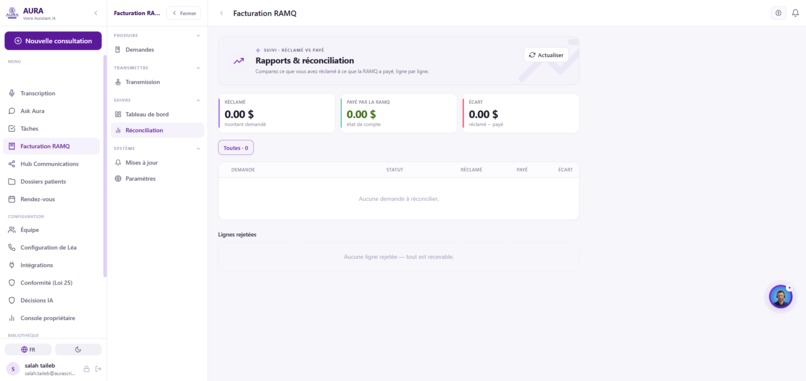Click the logout arrow icon
This screenshot has width=806, height=381.
tap(98, 369)
